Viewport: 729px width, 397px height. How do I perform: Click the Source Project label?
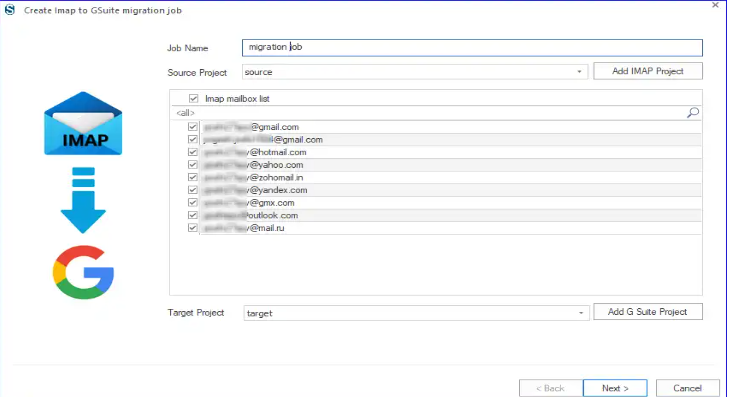click(197, 73)
